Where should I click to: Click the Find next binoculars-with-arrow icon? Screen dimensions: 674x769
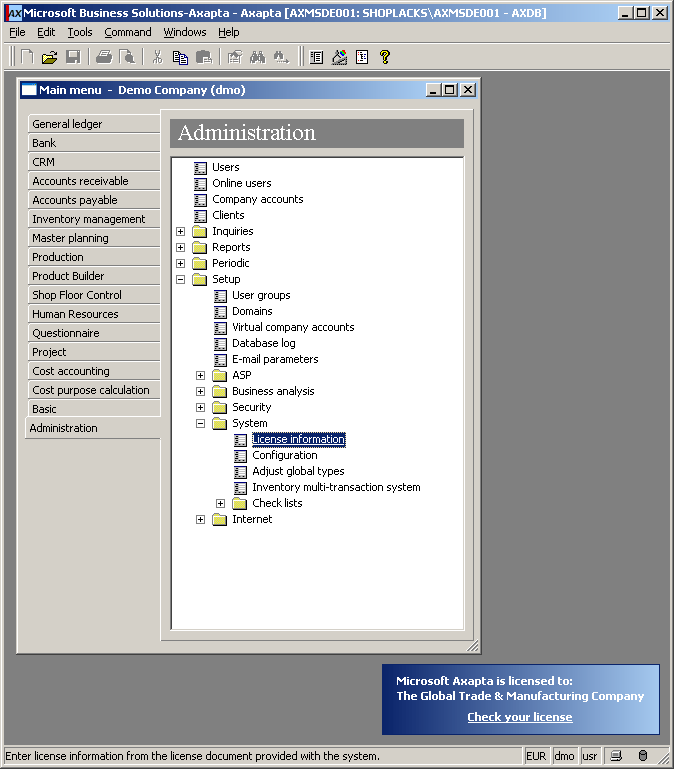[x=281, y=57]
